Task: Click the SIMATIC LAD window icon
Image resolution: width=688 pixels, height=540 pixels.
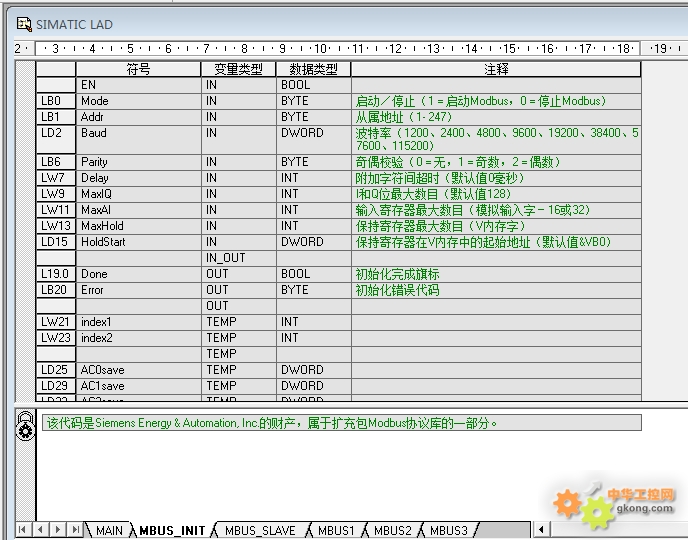Action: (24, 24)
